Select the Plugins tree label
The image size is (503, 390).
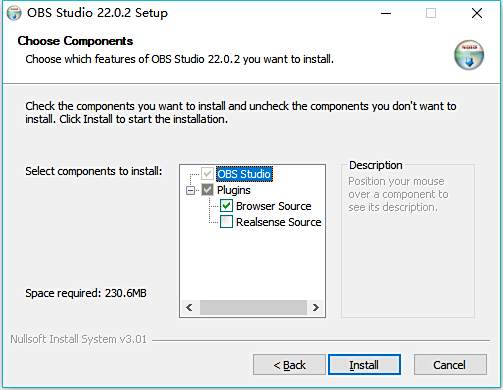click(234, 190)
